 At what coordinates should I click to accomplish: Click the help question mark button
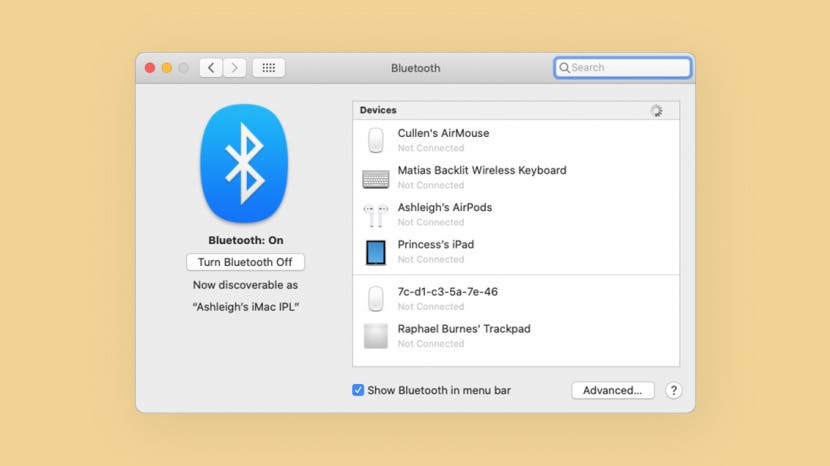coord(673,391)
